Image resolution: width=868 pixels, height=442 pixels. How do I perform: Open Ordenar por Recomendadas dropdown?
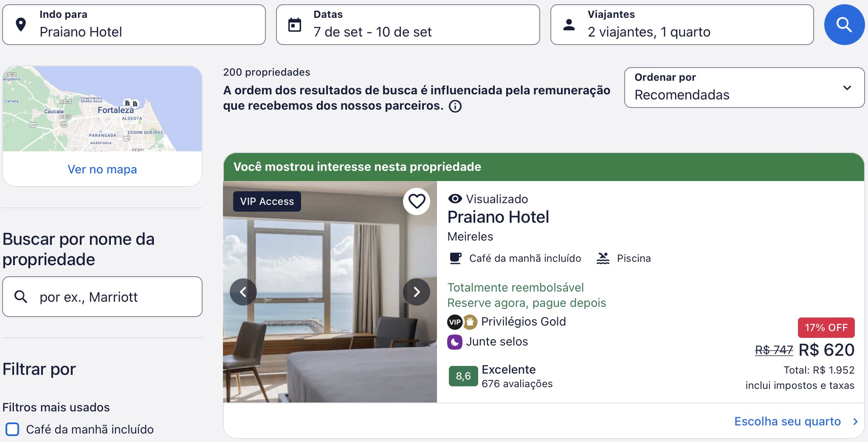[x=744, y=88]
